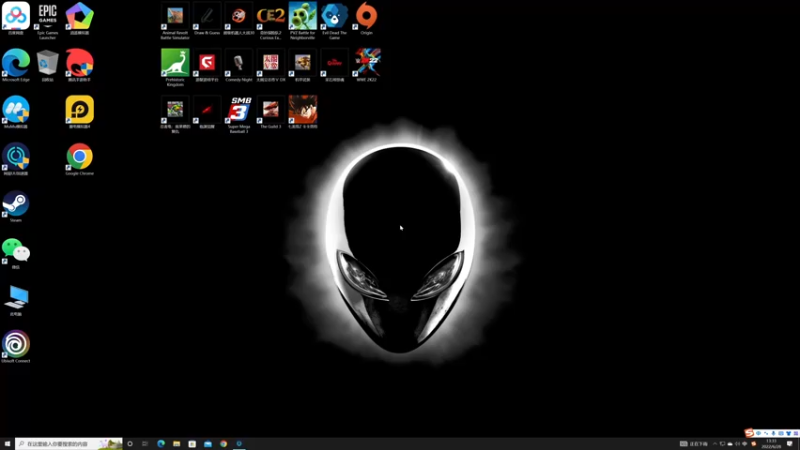Screen dimensions: 800x450
Task: Launch the Origin desktop shortcut
Action: 366,18
